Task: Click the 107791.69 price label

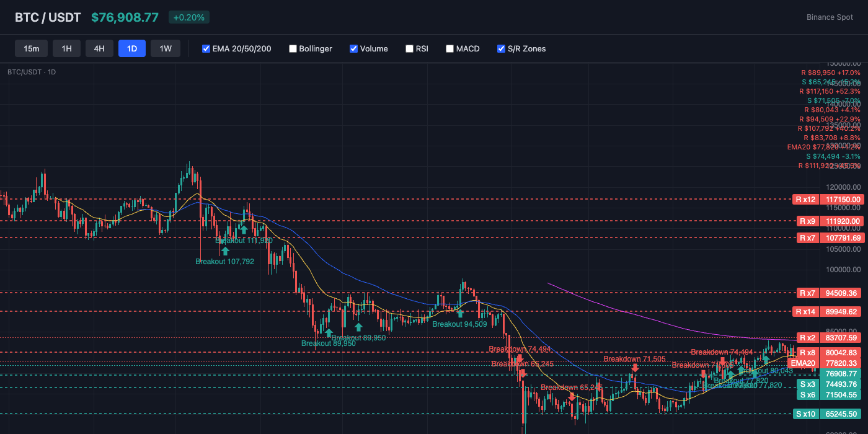Action: click(x=842, y=237)
